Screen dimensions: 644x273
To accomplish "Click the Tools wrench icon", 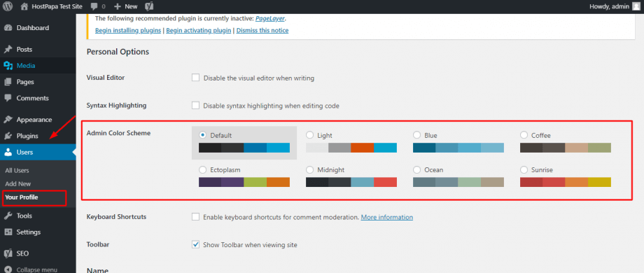I will (8, 216).
